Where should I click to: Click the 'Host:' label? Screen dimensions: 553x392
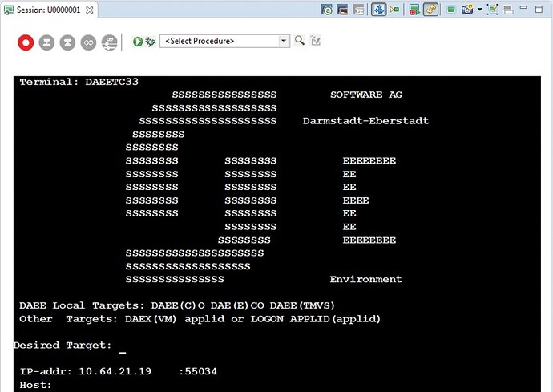tap(35, 385)
